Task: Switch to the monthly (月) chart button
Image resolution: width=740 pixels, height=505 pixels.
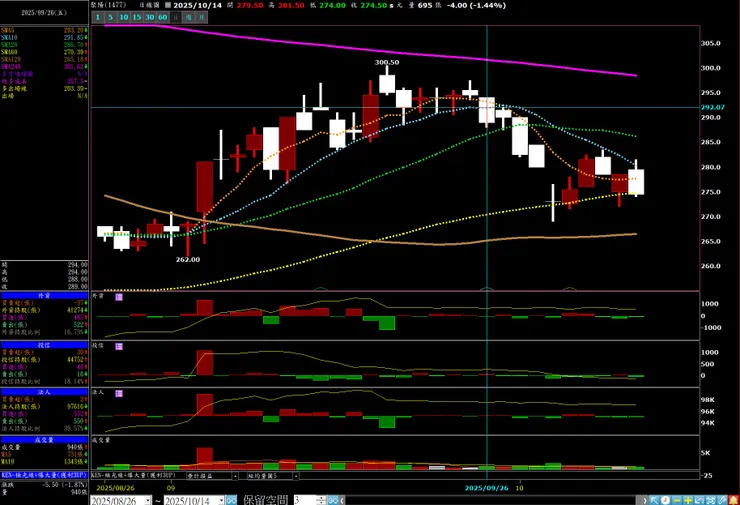Action: [x=202, y=17]
